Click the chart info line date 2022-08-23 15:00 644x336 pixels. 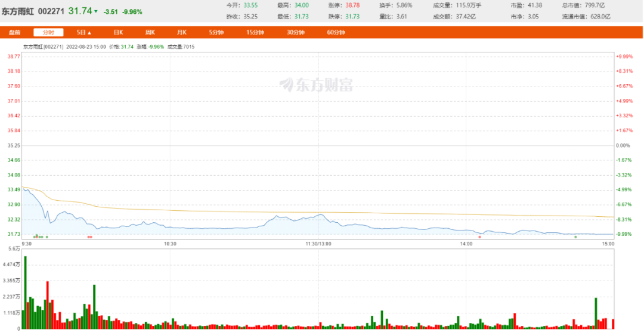[x=86, y=47]
